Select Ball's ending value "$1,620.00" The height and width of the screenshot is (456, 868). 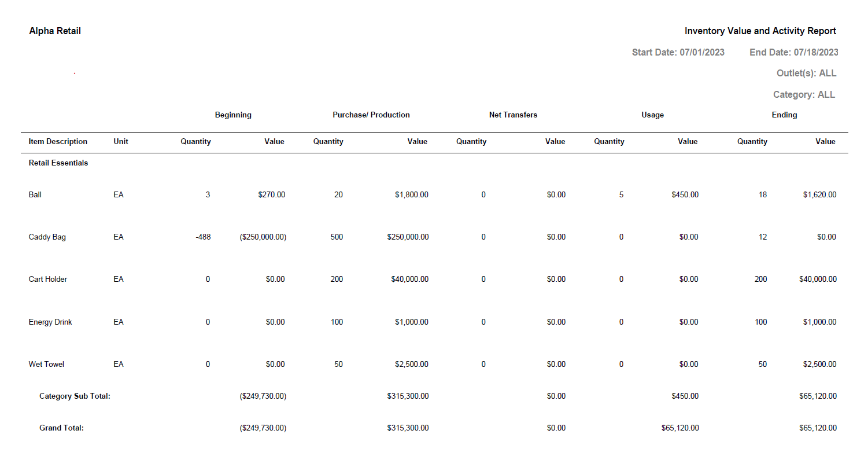tap(819, 195)
